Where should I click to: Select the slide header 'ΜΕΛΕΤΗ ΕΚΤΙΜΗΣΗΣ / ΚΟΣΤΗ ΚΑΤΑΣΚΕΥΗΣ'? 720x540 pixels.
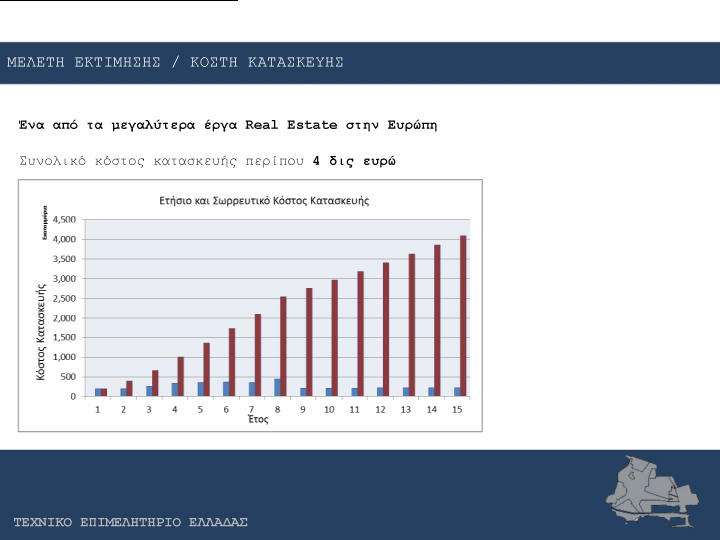coord(175,62)
